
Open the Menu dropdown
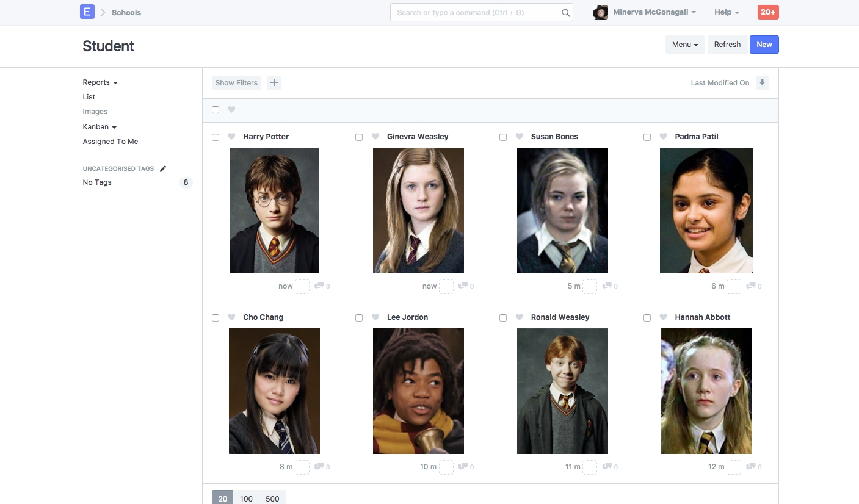(x=684, y=45)
